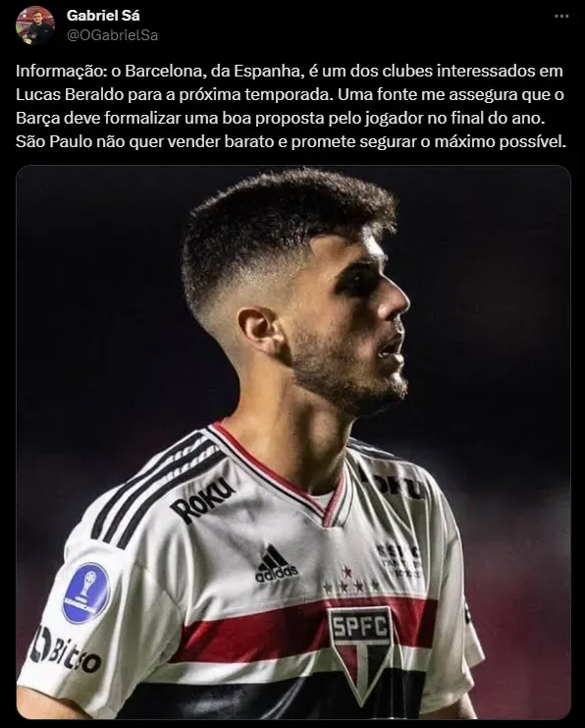Click the adidas logo on the shirt
This screenshot has height=728, width=585.
[x=276, y=564]
